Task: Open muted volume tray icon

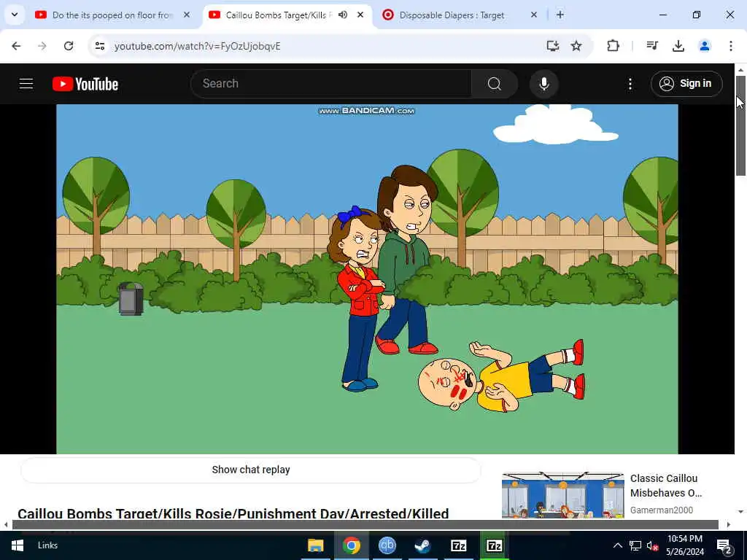Action: click(x=652, y=545)
